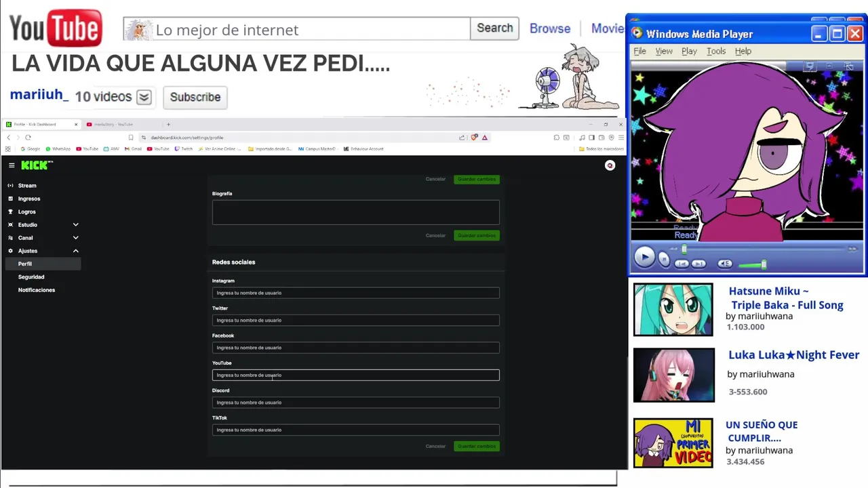The image size is (868, 488).
Task: Click the YouTube logo
Action: 56,28
